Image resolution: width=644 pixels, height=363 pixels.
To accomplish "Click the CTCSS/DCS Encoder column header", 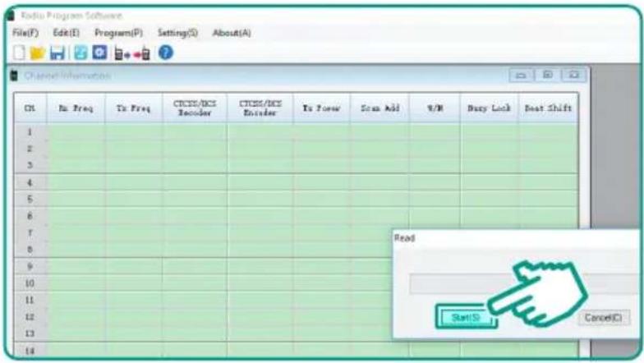I will coord(260,108).
